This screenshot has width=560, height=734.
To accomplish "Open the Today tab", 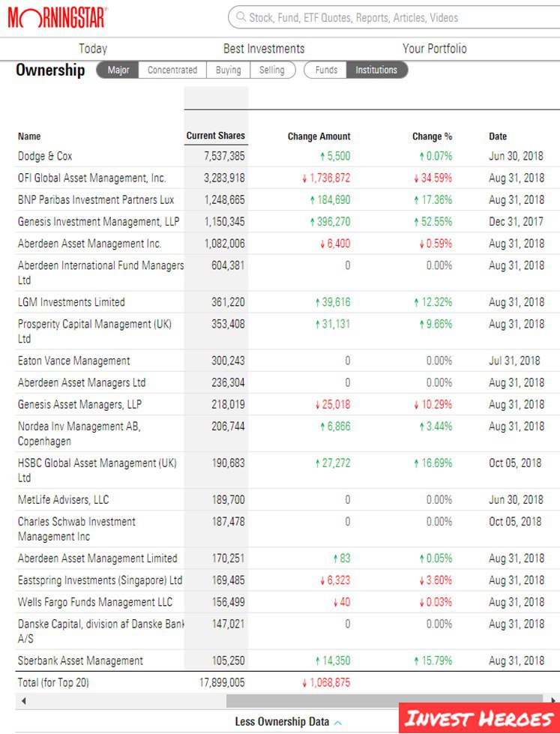I will point(93,49).
